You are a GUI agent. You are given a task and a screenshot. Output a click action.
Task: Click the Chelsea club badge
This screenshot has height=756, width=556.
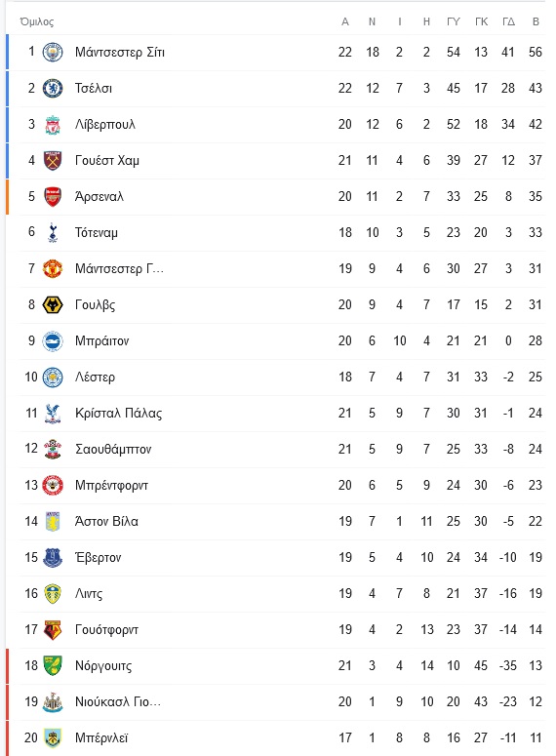coord(53,88)
